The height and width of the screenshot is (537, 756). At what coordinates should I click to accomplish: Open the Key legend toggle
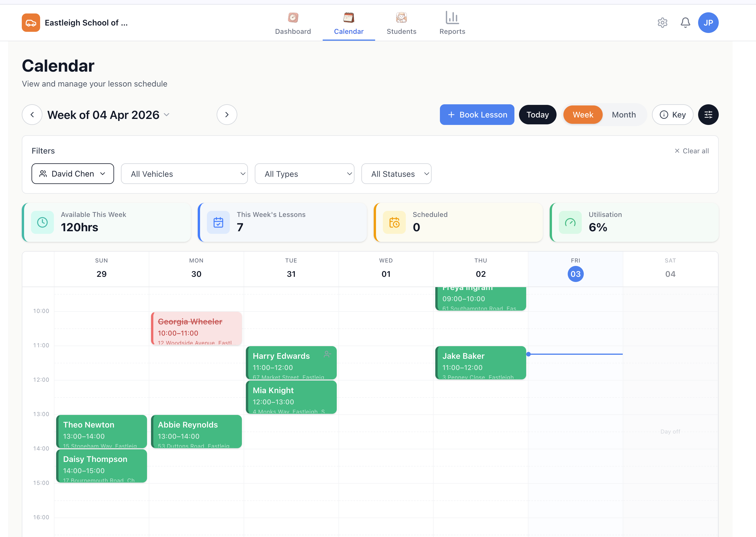click(672, 115)
